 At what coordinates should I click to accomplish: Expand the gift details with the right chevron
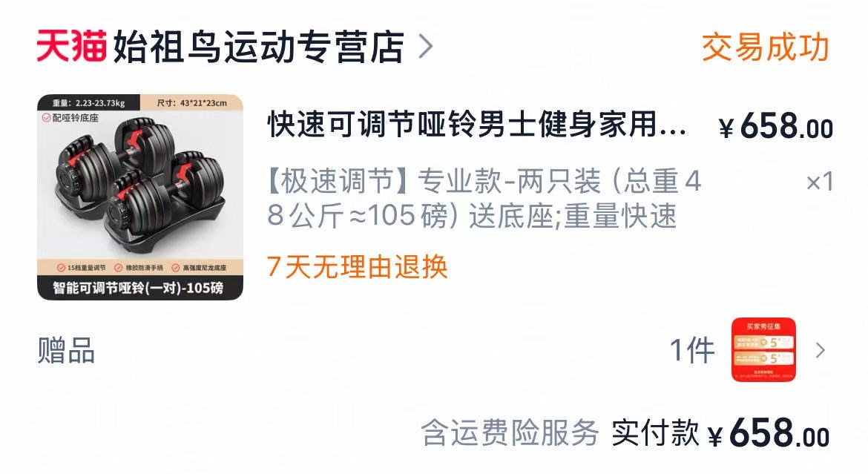click(x=821, y=350)
